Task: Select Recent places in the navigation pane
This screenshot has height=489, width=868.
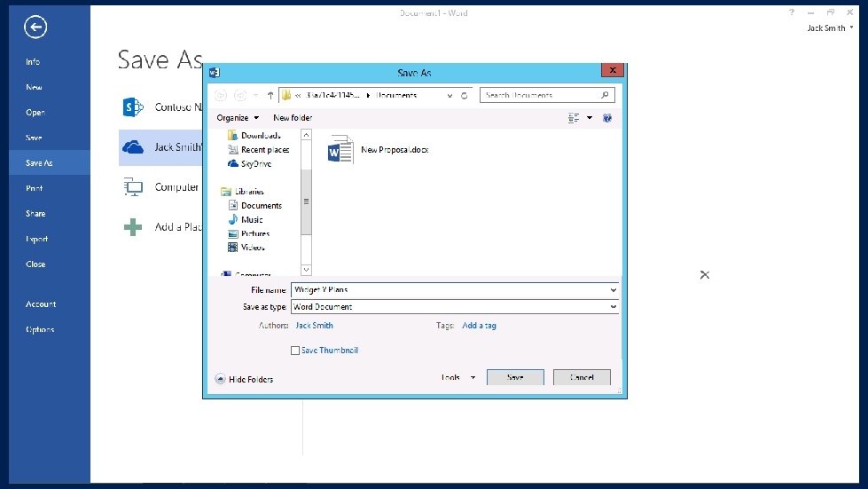Action: (259, 149)
